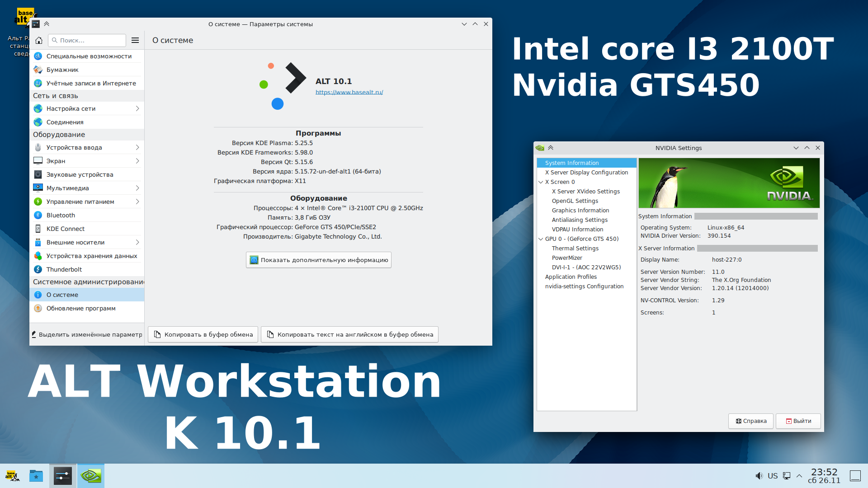
Task: Launch NVIDIA Settings from the taskbar
Action: 90,476
